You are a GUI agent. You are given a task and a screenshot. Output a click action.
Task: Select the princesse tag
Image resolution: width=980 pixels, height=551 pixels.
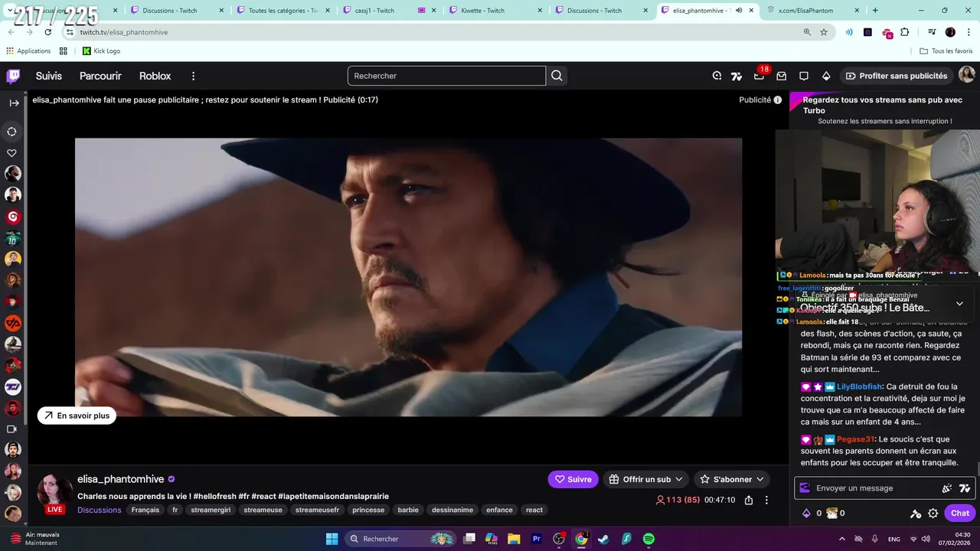[368, 510]
